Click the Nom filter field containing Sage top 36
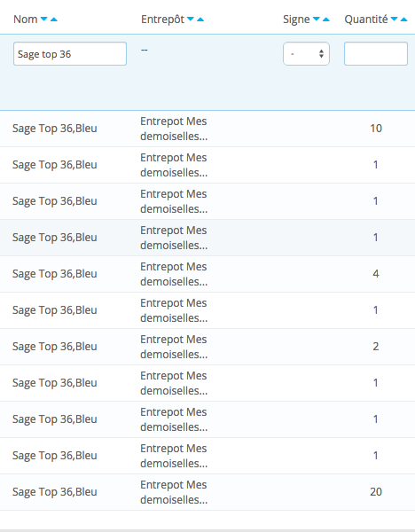 70,53
